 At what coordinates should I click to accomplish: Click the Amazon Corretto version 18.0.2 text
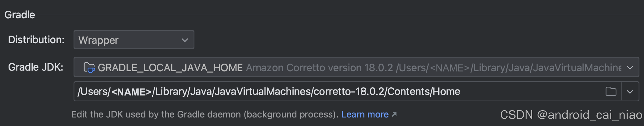pyautogui.click(x=319, y=68)
